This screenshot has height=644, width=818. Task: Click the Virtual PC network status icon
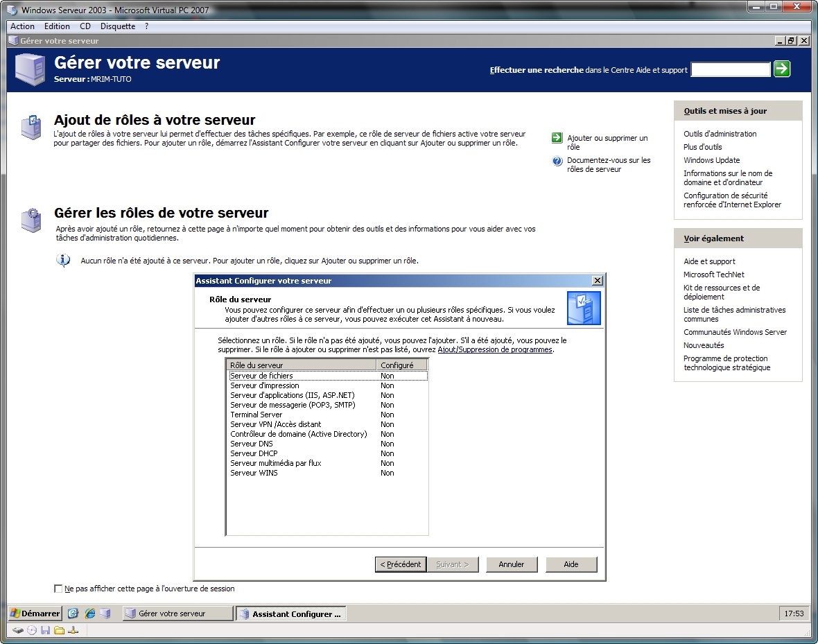(x=73, y=630)
